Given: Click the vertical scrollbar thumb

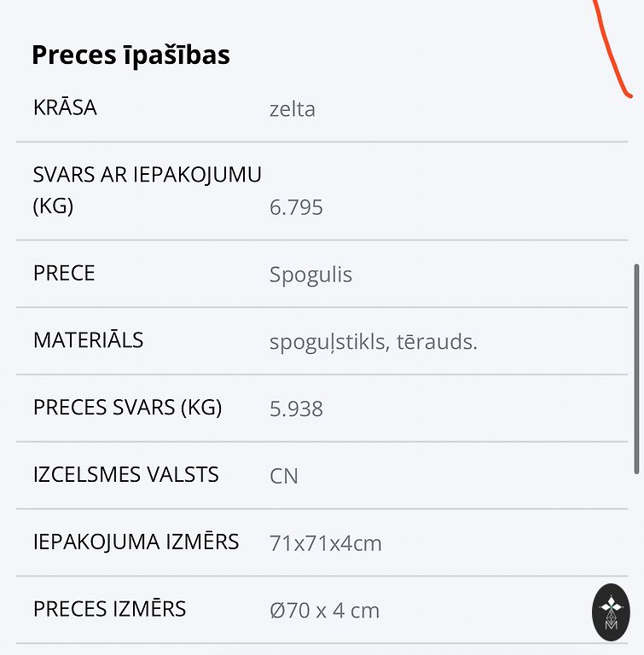Looking at the screenshot, I should (x=636, y=368).
